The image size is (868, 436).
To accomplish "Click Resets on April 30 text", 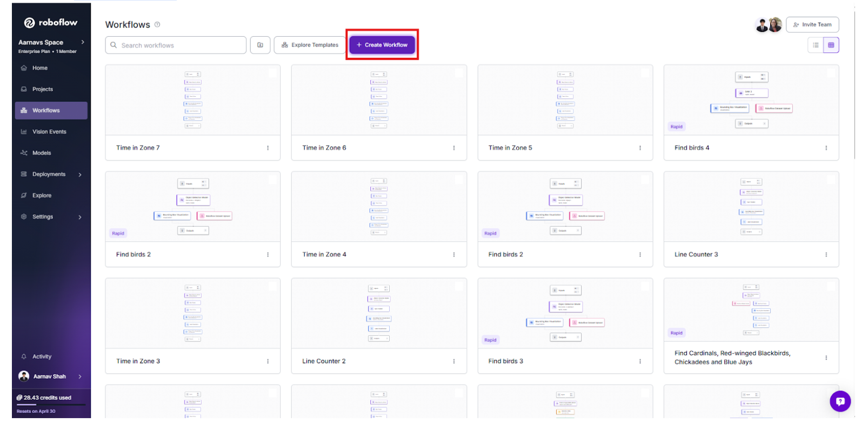I will pyautogui.click(x=36, y=412).
